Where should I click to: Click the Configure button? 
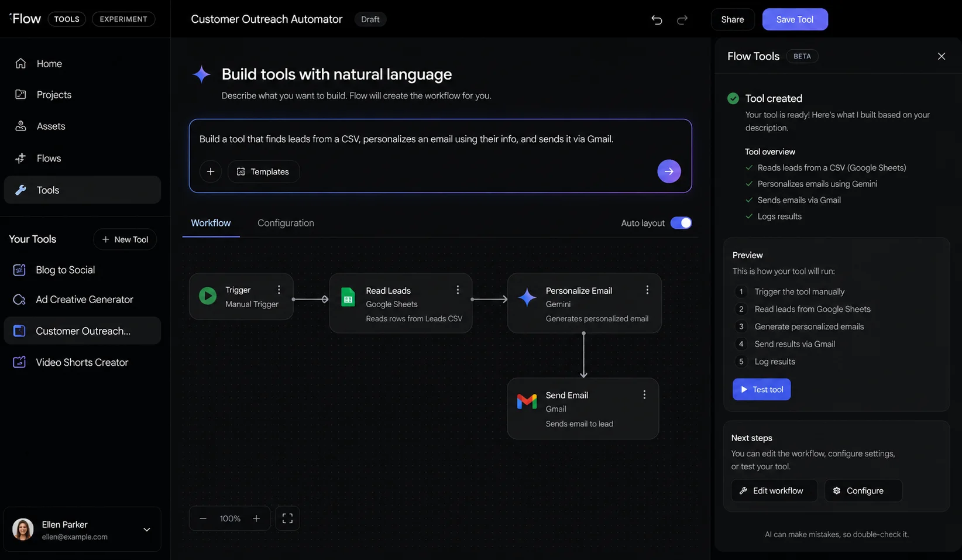863,490
